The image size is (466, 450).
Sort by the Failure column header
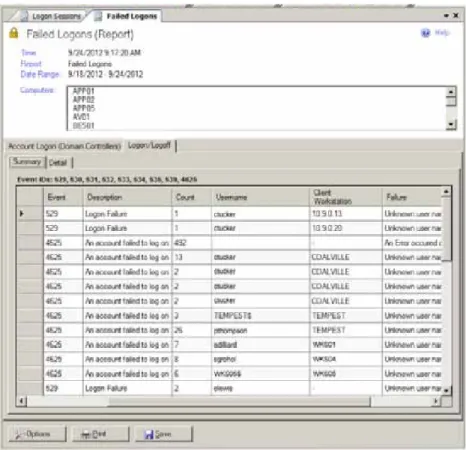(412, 197)
